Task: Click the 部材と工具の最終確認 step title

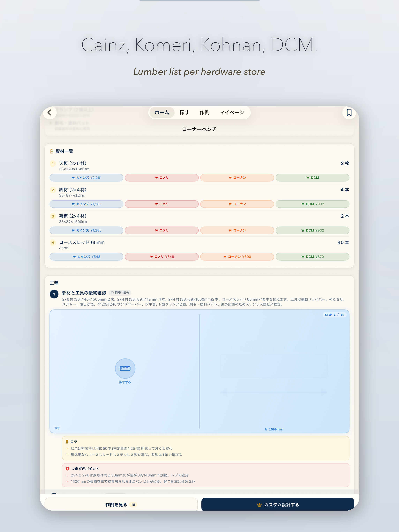Action: [x=84, y=293]
